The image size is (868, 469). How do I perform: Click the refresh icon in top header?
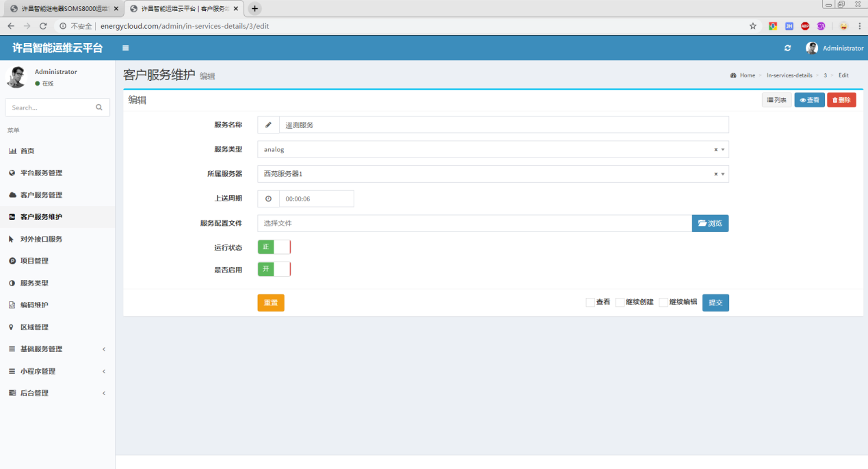click(x=787, y=48)
